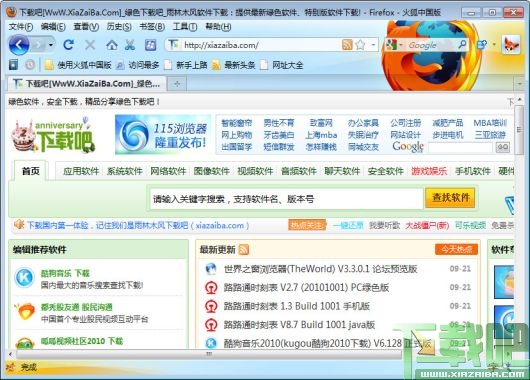Open the 网址大全 bookmark
Screen dimensions: 530x380
click(x=282, y=65)
